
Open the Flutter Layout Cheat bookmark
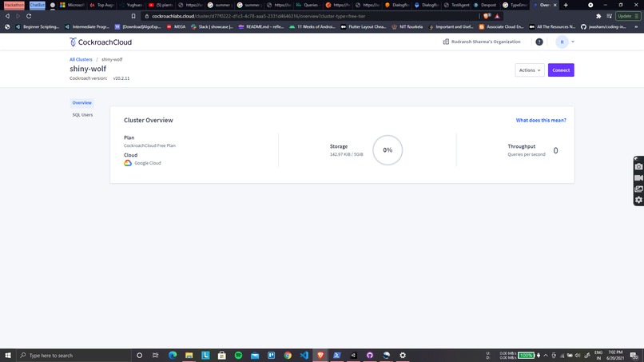coord(364,26)
